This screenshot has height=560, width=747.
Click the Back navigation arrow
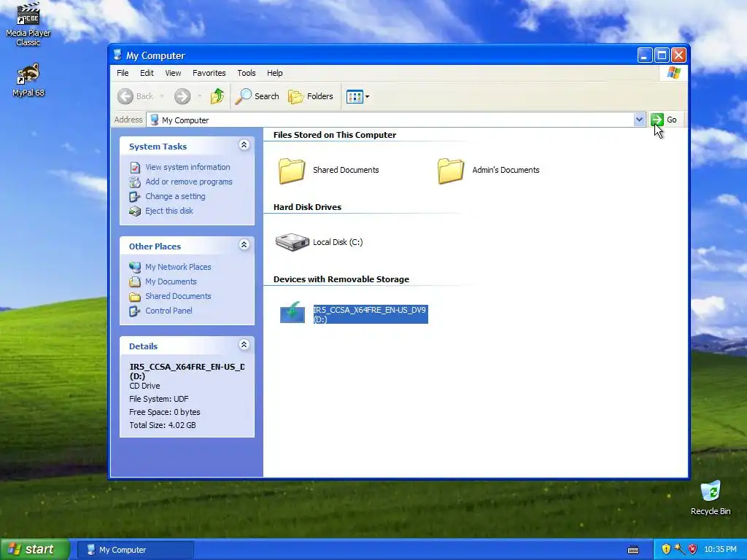pos(125,96)
